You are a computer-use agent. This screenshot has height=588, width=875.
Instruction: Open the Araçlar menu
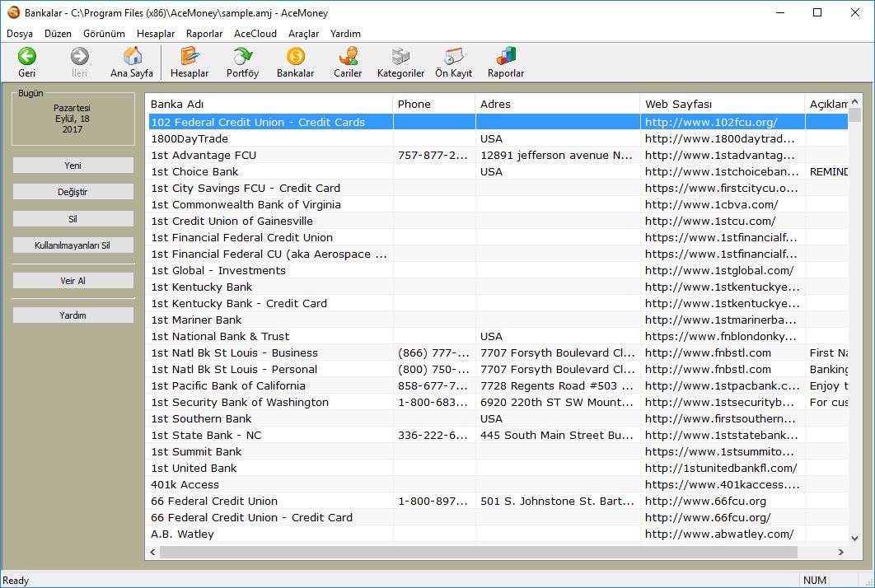(303, 34)
